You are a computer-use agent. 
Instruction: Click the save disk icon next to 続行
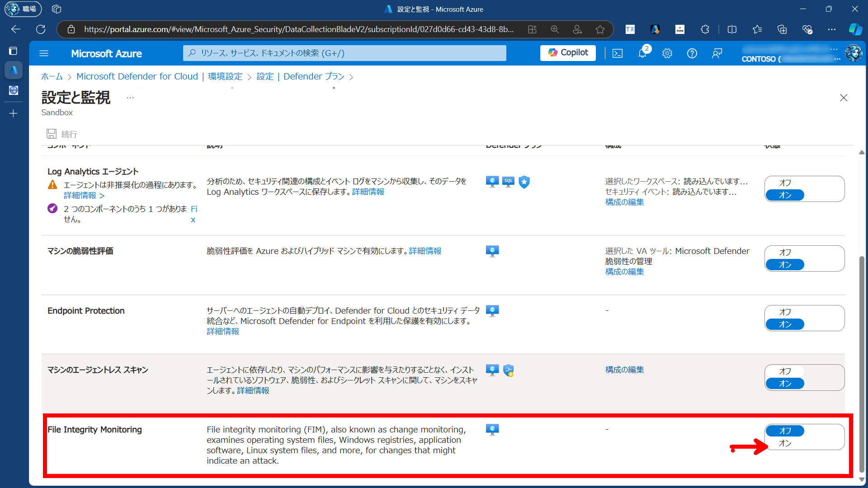[52, 134]
